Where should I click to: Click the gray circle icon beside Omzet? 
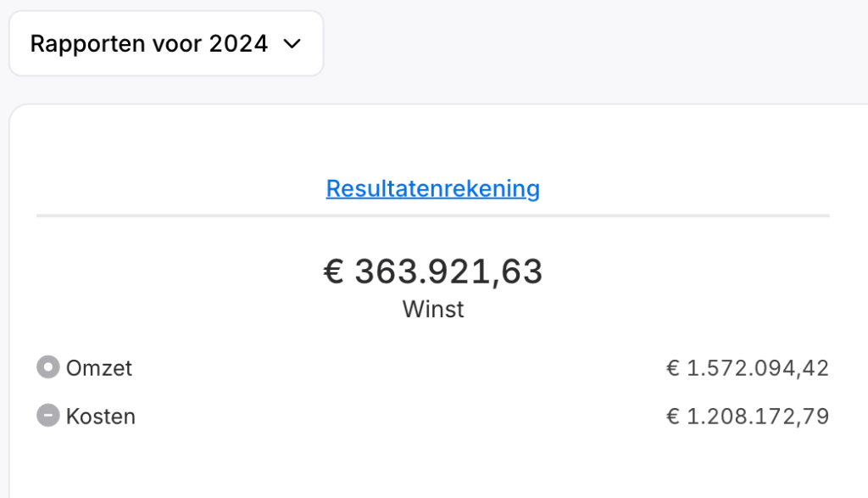(48, 368)
